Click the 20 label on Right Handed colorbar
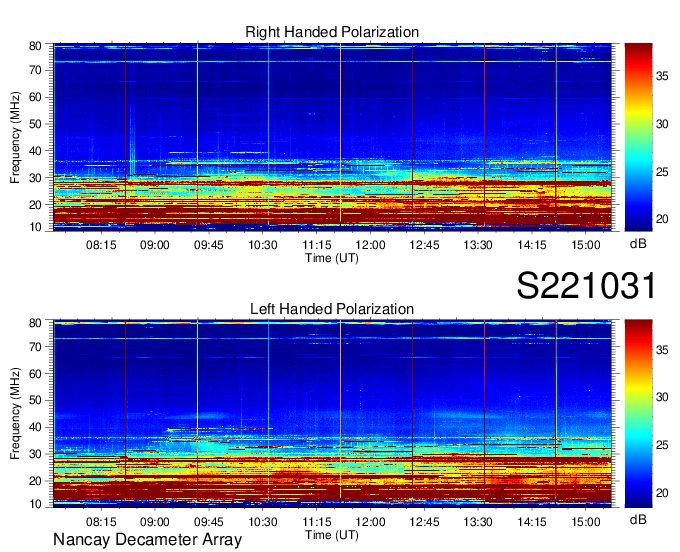The image size is (680, 552). click(662, 219)
